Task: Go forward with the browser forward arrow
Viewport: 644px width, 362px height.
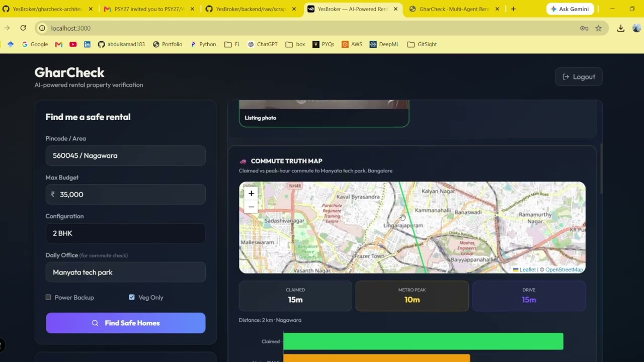Action: 7,28
